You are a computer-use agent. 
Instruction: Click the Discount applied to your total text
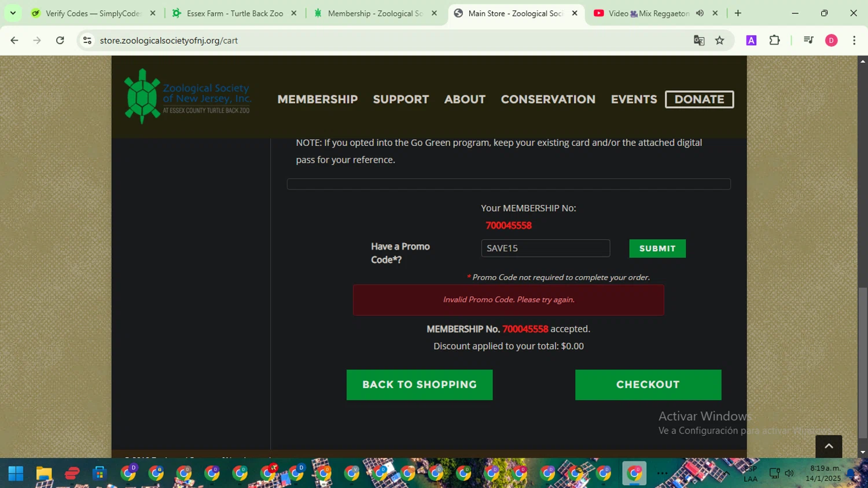click(x=509, y=346)
